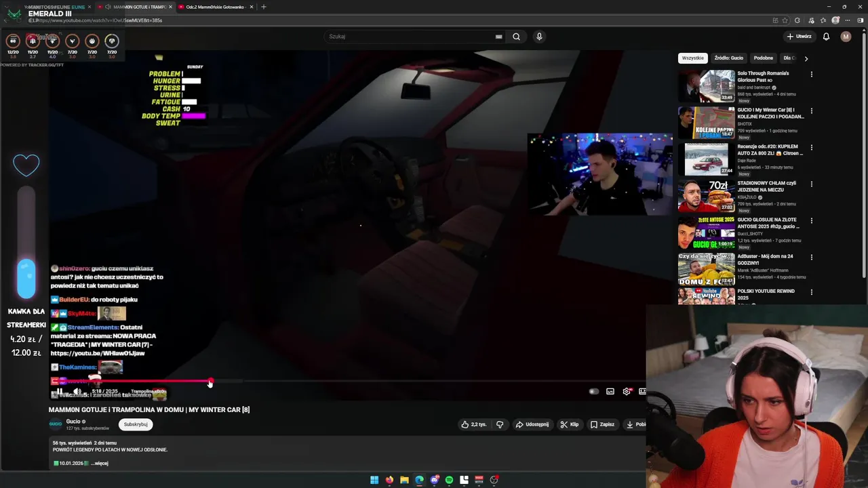The image size is (868, 488).
Task: Click the thumbs-up like button showing 2,2 tys.
Action: pos(474,424)
